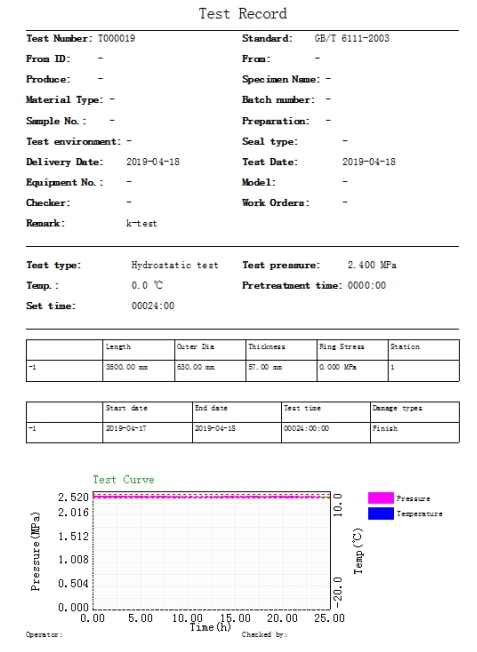This screenshot has width=477, height=652.
Task: Click the Delivery Date value 2019-04-18
Action: (x=153, y=162)
